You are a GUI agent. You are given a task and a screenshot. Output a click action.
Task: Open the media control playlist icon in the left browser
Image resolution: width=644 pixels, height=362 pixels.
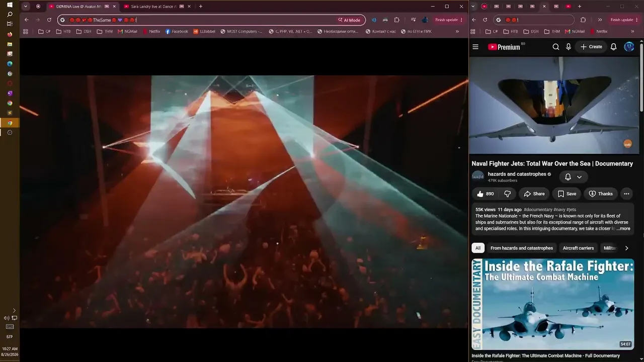pyautogui.click(x=413, y=20)
